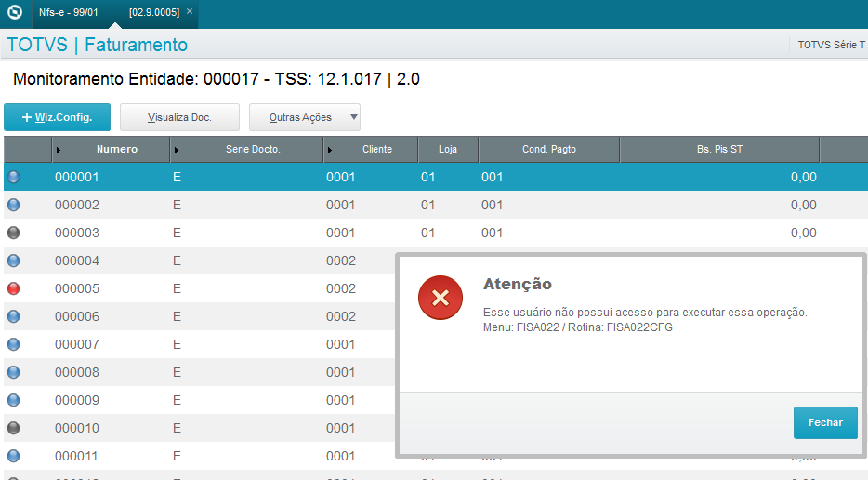This screenshot has width=868, height=480.
Task: Click blue status icon of row 000008
Action: (x=13, y=372)
